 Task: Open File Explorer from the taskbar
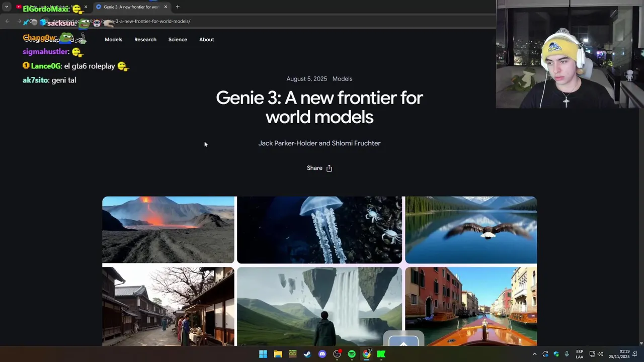pyautogui.click(x=278, y=354)
